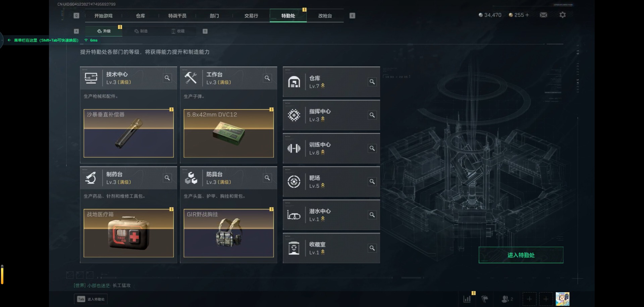Screen dimensions: 644x307
Task: Select the 制造 sub-tab
Action: click(x=141, y=31)
